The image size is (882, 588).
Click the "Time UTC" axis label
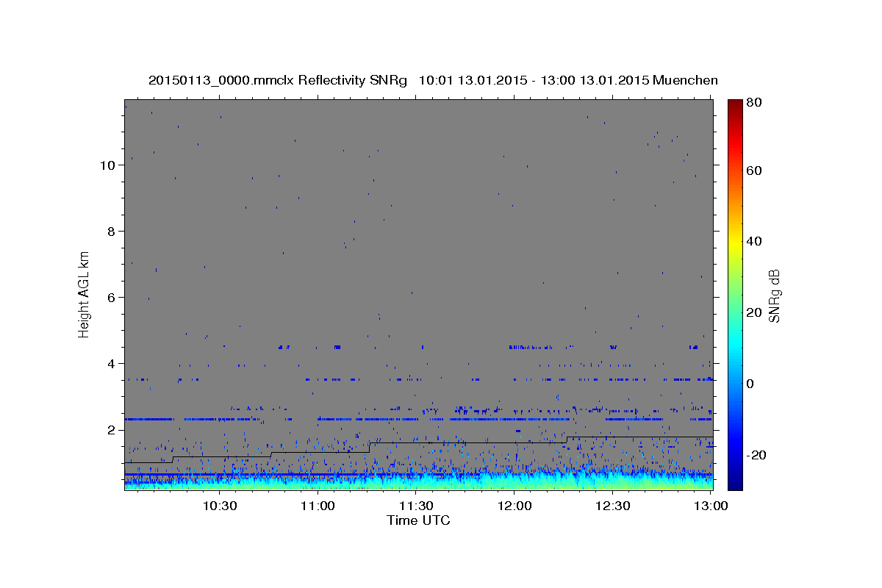[x=418, y=520]
